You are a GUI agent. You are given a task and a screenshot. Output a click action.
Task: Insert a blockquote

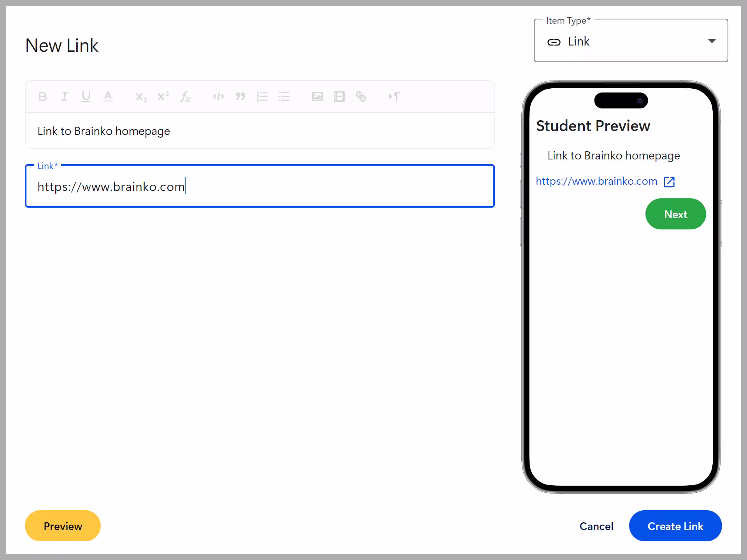(240, 96)
